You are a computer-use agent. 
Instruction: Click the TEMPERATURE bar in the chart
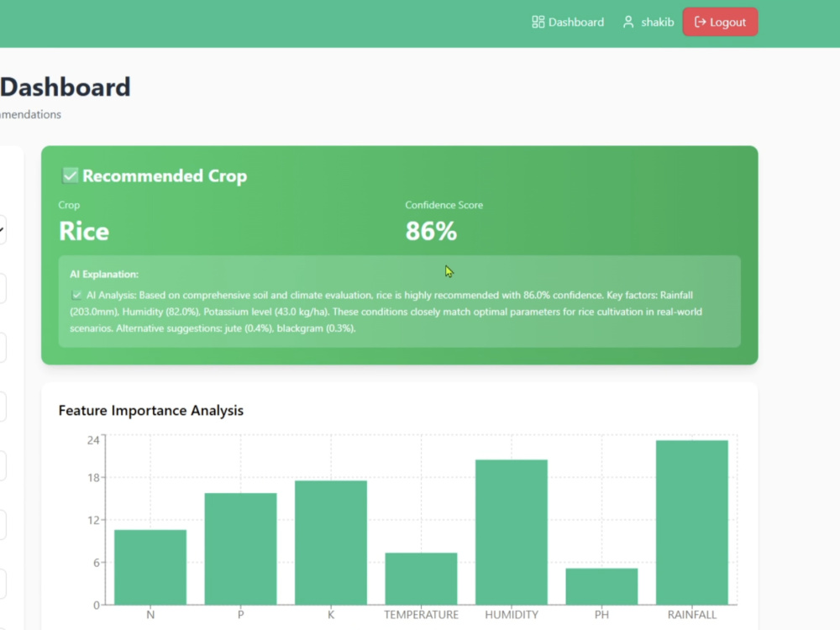point(421,579)
